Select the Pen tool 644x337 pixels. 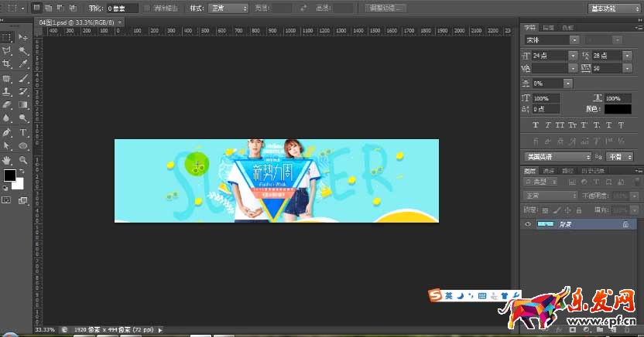point(7,132)
